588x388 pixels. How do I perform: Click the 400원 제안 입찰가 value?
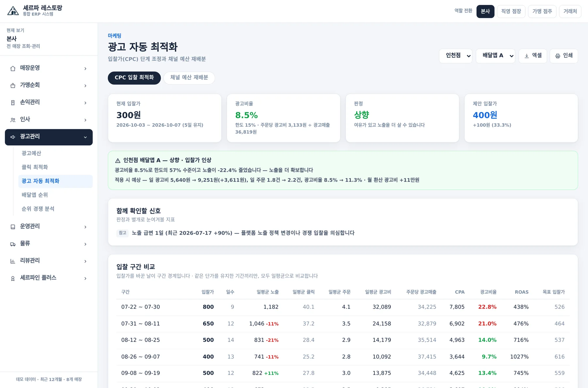485,115
